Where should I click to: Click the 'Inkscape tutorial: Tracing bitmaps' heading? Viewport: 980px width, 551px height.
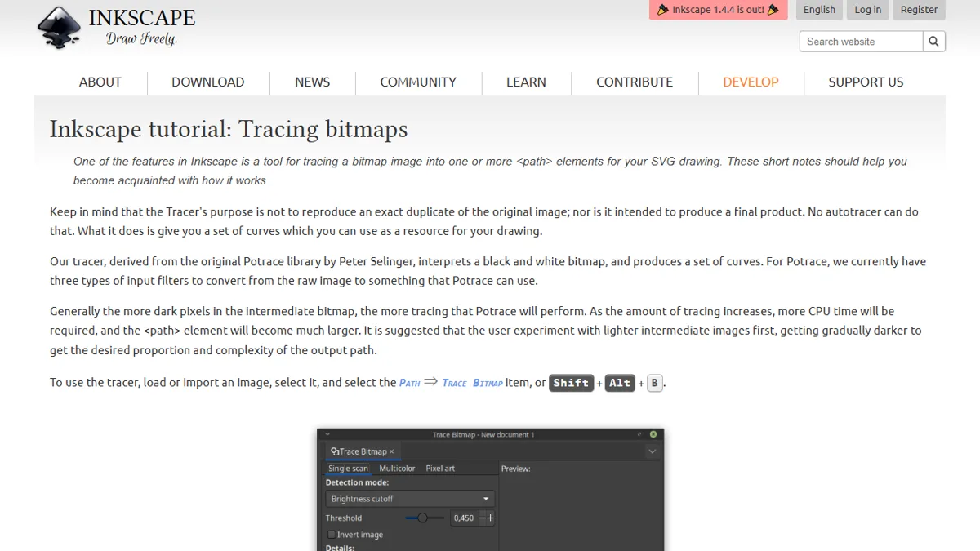coord(229,129)
